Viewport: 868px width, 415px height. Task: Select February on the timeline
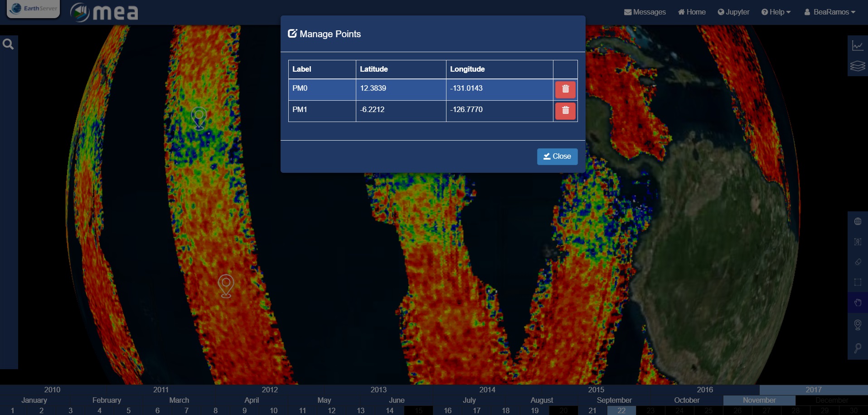[107, 400]
